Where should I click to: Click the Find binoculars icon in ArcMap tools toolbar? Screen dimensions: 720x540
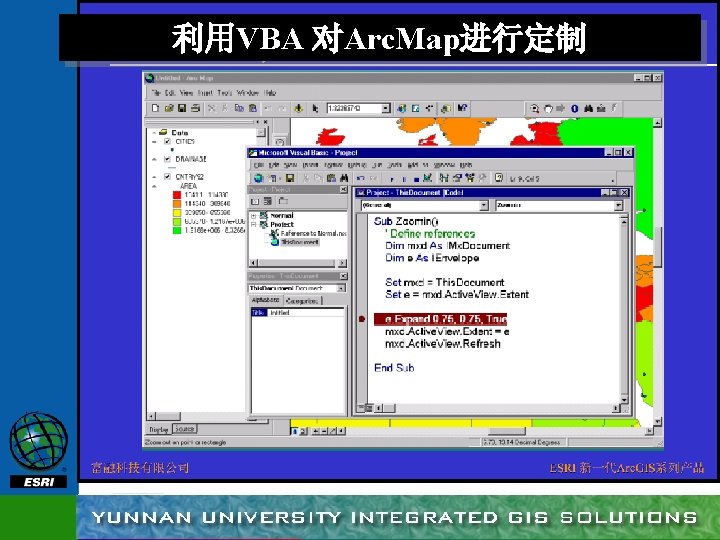click(588, 108)
